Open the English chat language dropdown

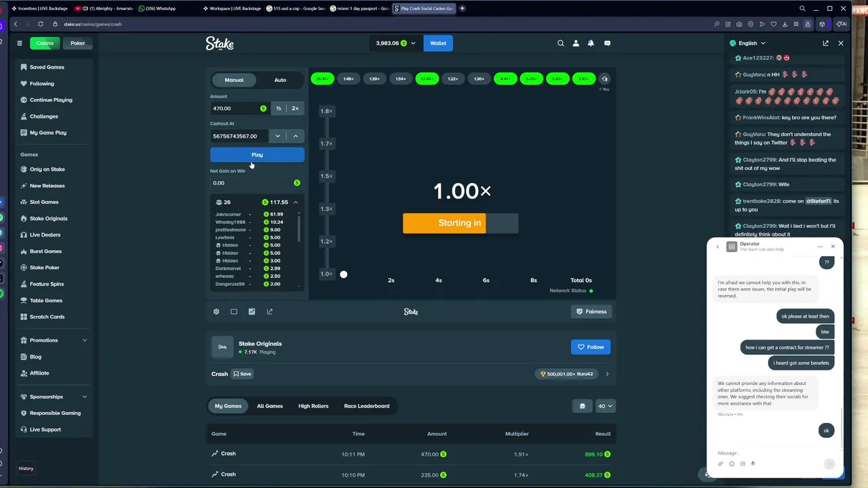[748, 43]
